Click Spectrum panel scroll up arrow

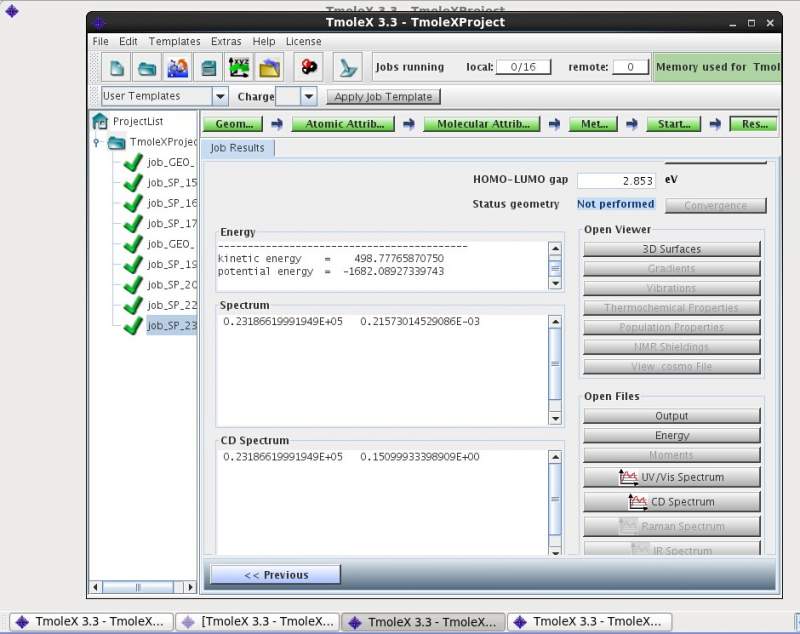(555, 322)
